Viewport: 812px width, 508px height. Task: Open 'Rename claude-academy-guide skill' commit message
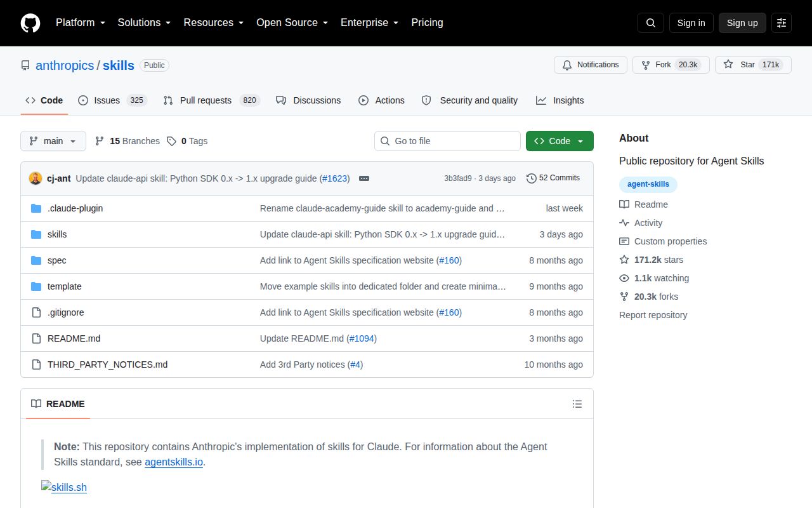[x=383, y=208]
